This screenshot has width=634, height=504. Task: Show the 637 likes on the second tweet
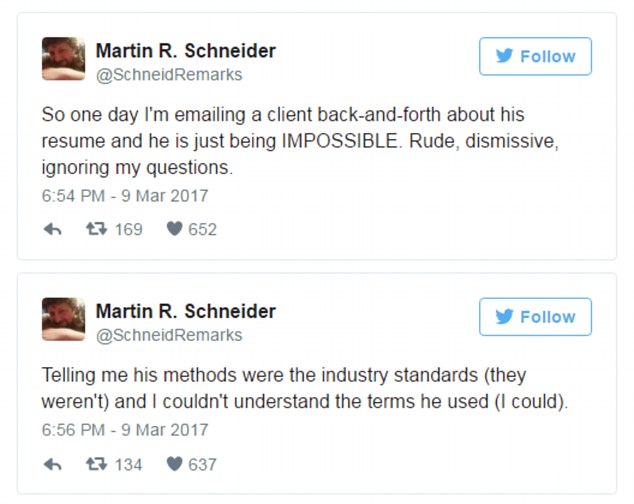point(202,464)
